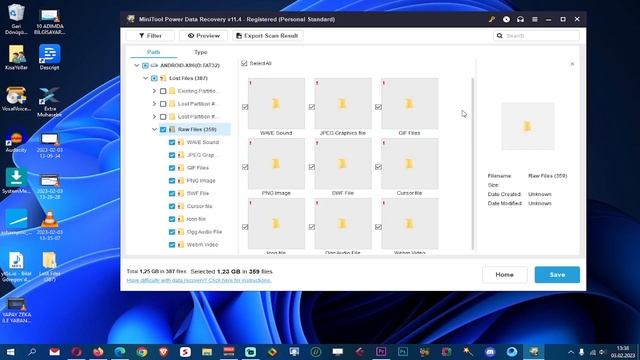Uncheck the GIF Files thumbnail checkbox

378,107
